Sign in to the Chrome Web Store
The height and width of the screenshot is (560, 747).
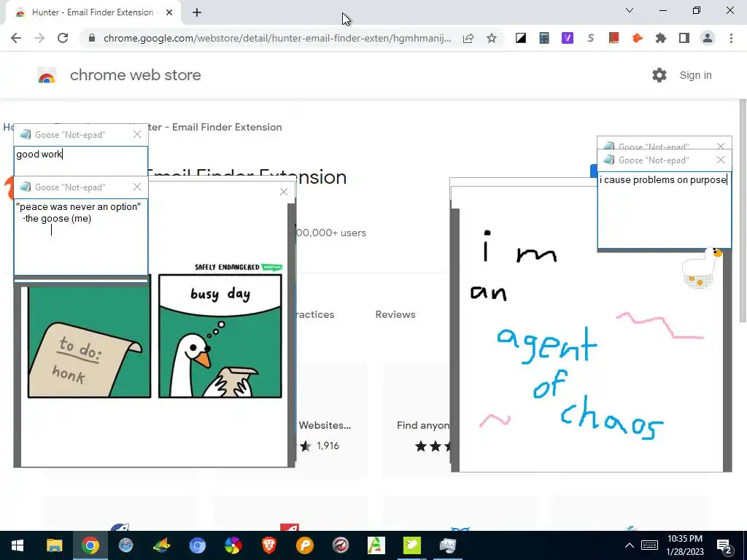pyautogui.click(x=695, y=75)
